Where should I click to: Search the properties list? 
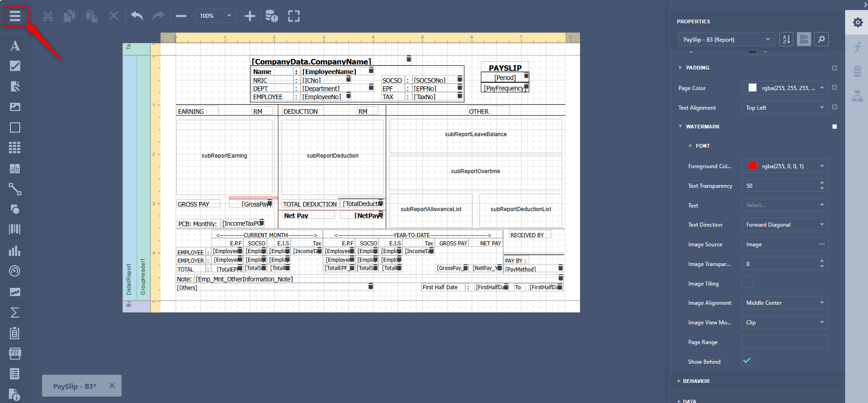[821, 39]
